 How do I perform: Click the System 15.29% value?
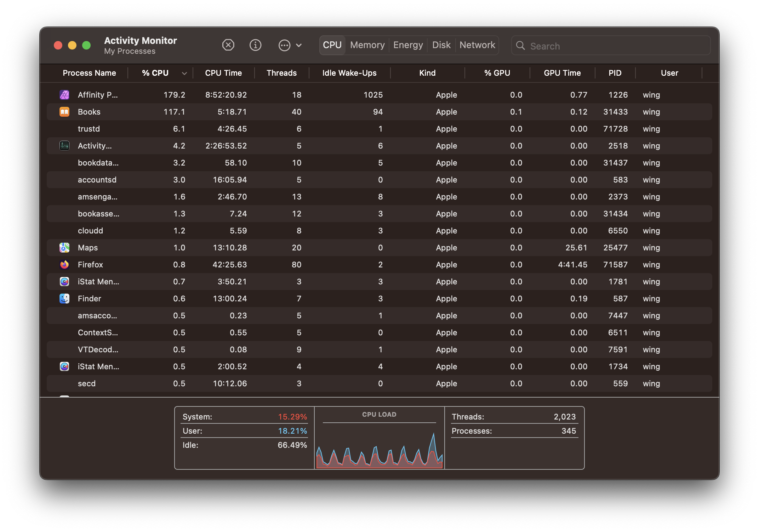tap(292, 417)
